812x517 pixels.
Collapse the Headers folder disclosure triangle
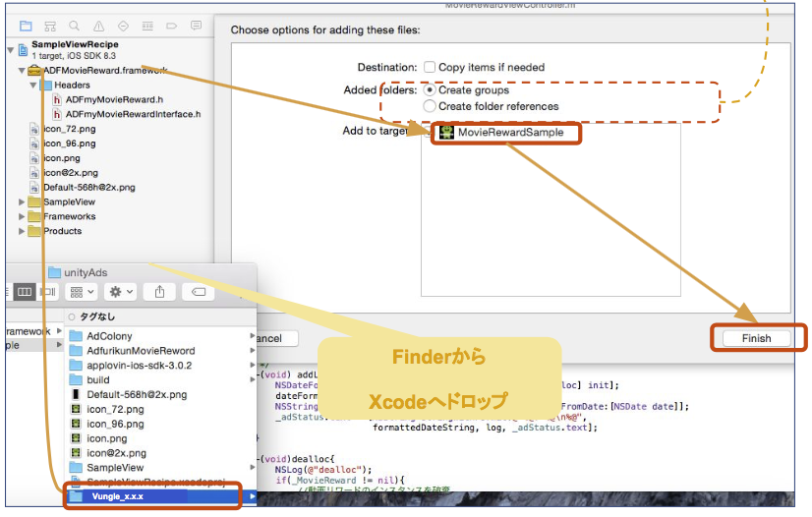click(33, 85)
